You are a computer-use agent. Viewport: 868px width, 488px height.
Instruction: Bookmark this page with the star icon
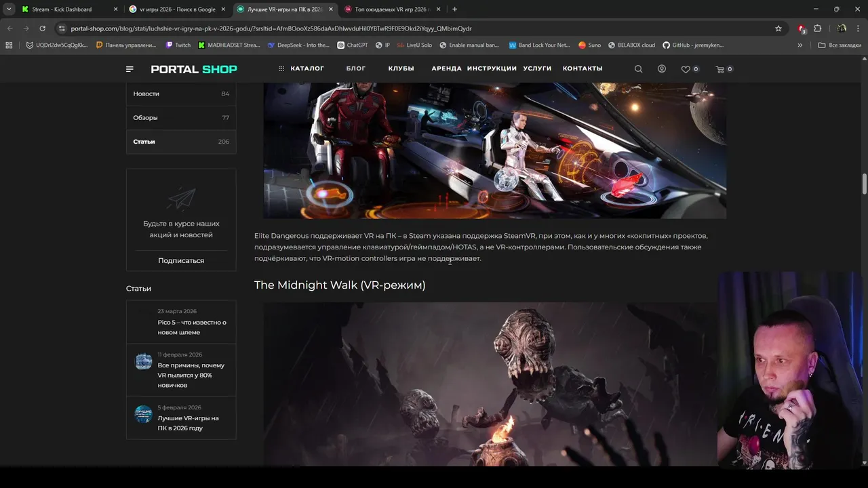coord(778,28)
